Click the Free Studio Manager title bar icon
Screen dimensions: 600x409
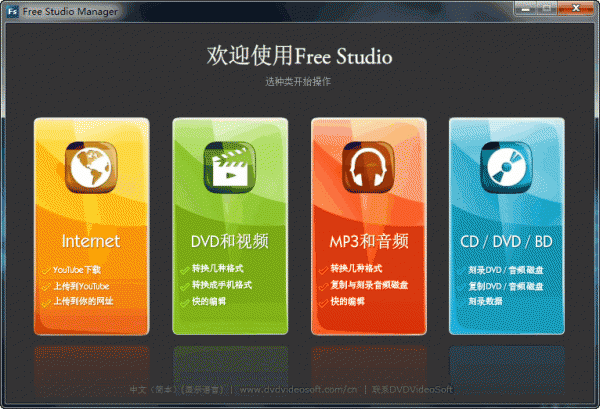coord(12,9)
